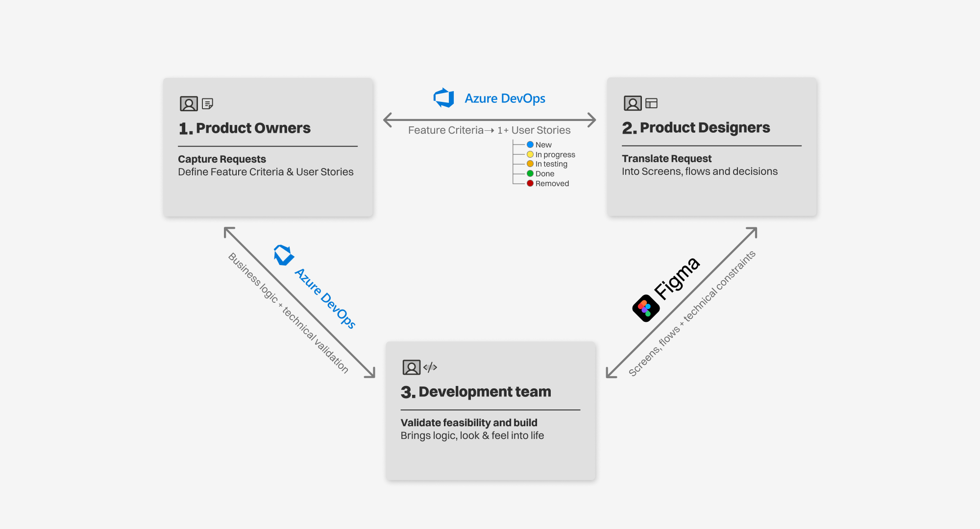This screenshot has width=980, height=529.
Task: Click the Azure DevOps logo at top
Action: 444,98
